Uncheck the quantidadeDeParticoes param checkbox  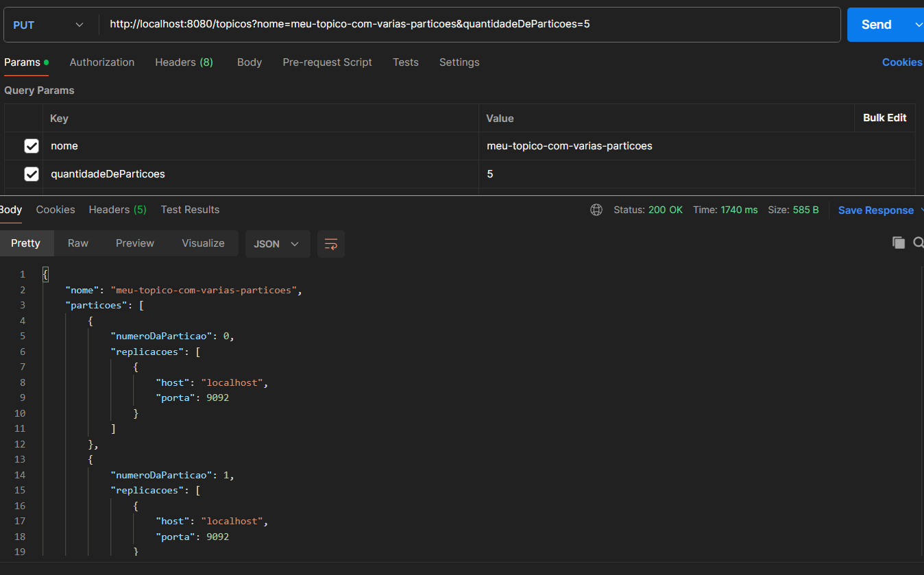coord(32,174)
